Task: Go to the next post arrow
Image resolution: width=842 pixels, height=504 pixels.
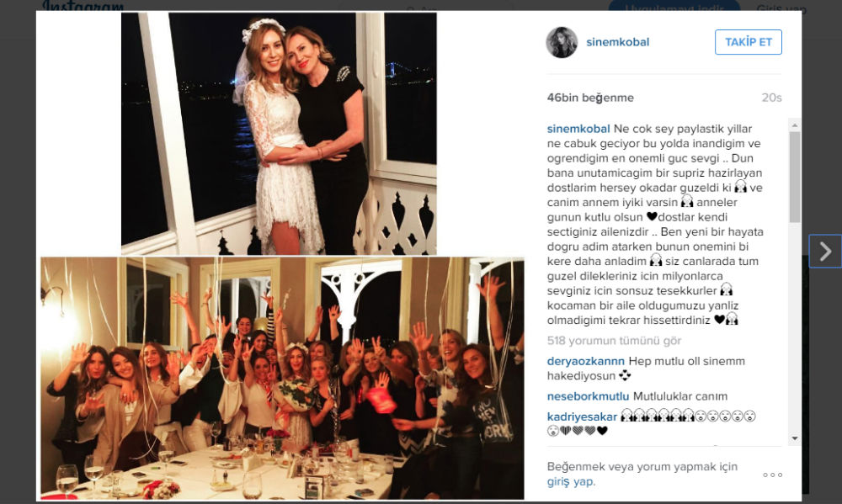Action: point(825,252)
